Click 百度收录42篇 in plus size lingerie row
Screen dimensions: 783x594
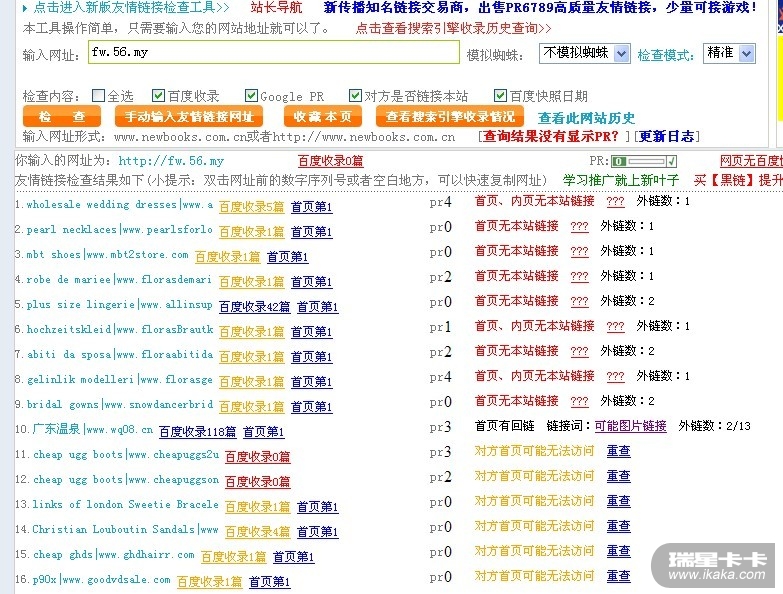pos(254,306)
